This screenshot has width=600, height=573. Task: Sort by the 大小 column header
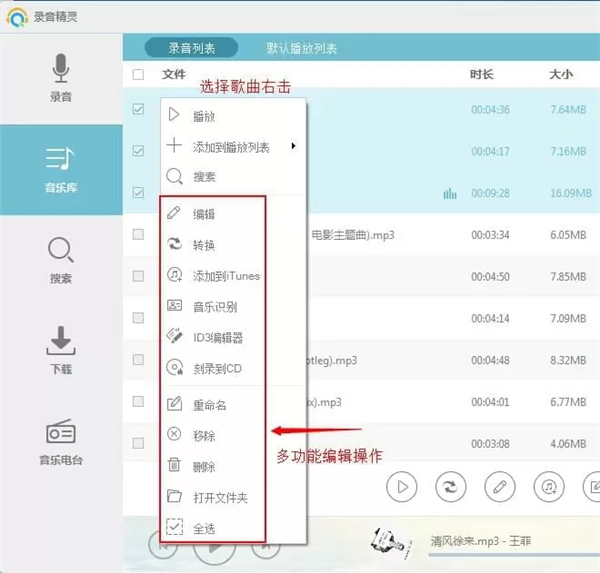tap(561, 74)
